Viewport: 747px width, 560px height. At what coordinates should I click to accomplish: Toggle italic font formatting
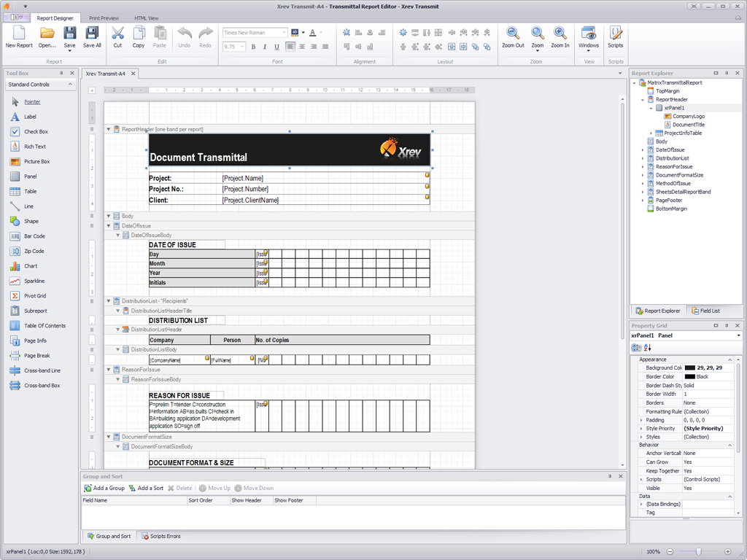[265, 47]
